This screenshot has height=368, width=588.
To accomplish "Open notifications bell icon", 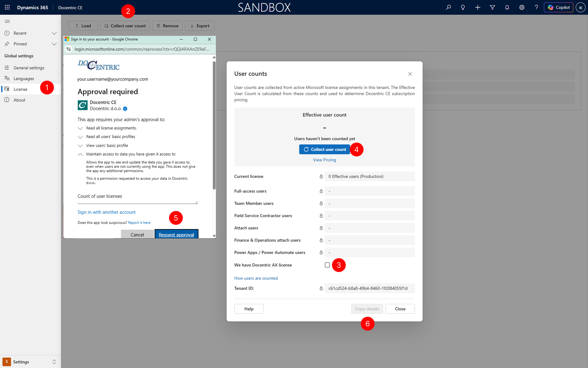I will click(507, 7).
